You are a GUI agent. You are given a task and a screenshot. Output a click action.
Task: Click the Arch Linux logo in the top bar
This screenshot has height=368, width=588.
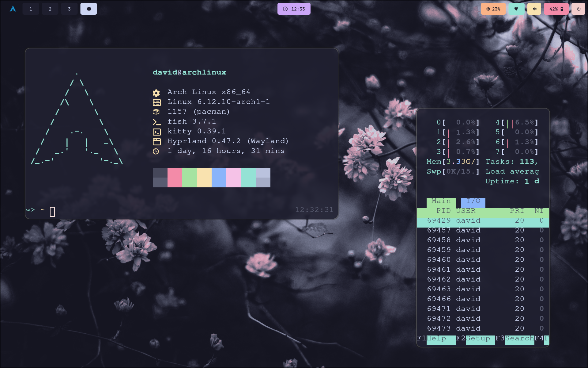point(13,9)
